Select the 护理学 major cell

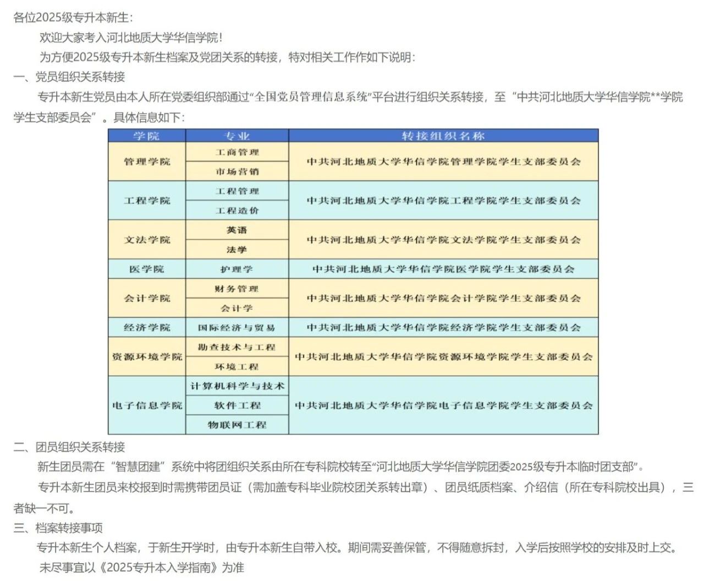click(x=237, y=269)
